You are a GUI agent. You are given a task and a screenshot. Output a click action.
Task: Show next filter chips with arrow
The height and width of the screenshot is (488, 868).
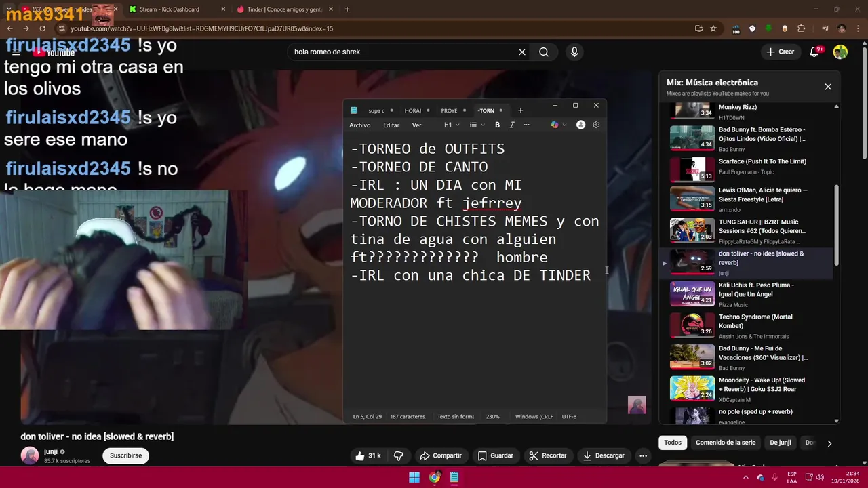point(829,443)
